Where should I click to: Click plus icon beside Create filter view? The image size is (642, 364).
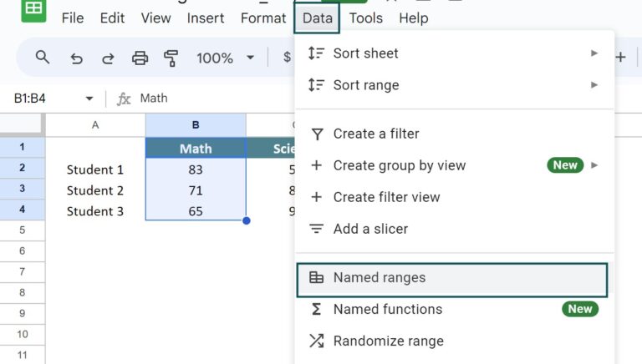click(316, 197)
